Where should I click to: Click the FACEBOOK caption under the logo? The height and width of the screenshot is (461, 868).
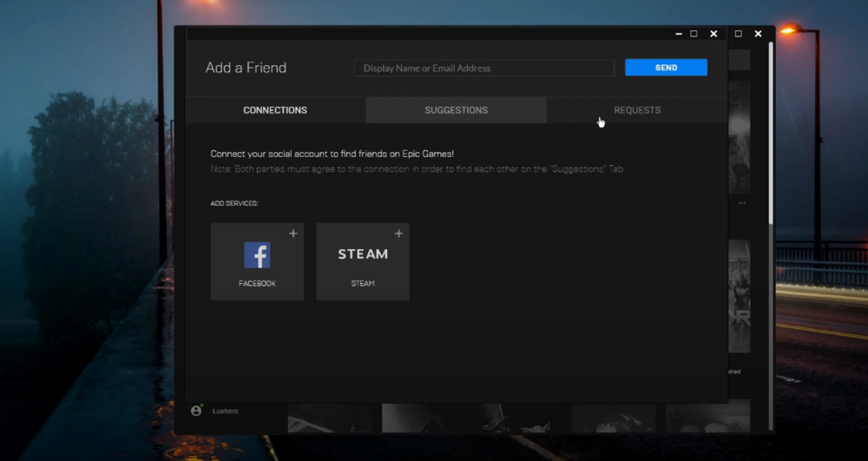257,284
